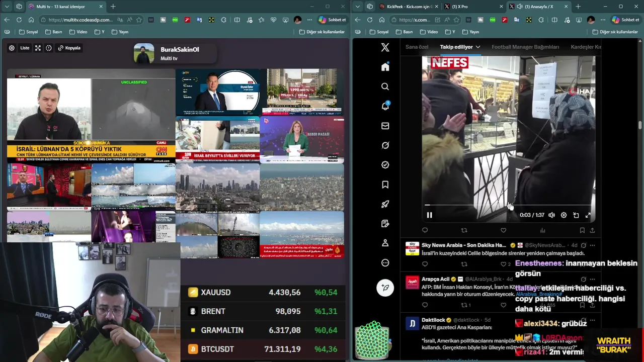Image resolution: width=644 pixels, height=362 pixels.
Task: Repost the Arapça Acil post
Action: pyautogui.click(x=464, y=305)
